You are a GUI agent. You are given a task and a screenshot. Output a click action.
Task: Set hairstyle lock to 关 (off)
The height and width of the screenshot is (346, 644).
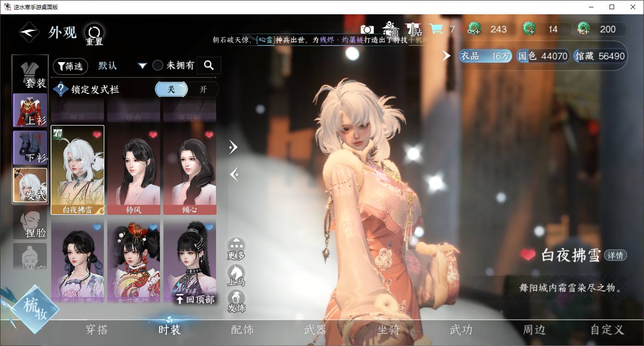171,89
